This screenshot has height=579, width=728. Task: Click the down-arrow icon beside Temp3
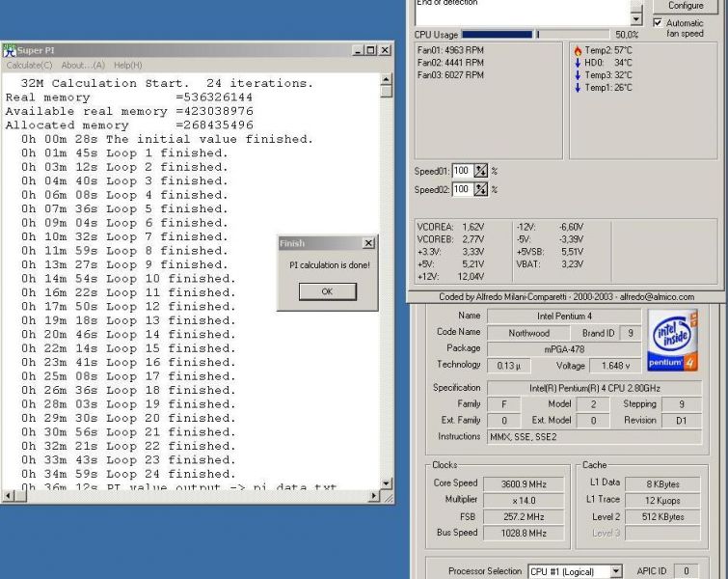578,75
